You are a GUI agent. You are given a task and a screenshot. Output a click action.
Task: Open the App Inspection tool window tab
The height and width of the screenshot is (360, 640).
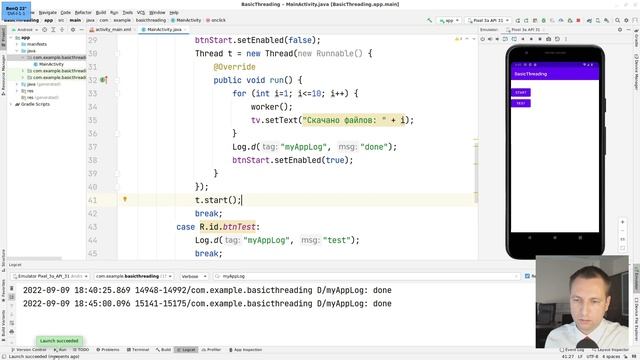(245, 350)
